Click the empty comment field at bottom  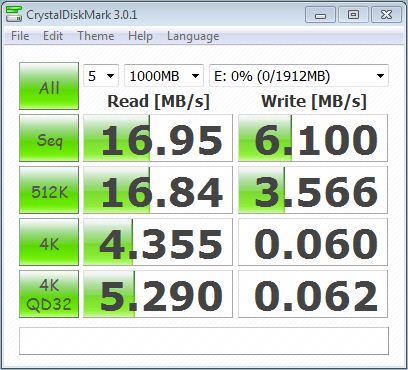pyautogui.click(x=204, y=341)
